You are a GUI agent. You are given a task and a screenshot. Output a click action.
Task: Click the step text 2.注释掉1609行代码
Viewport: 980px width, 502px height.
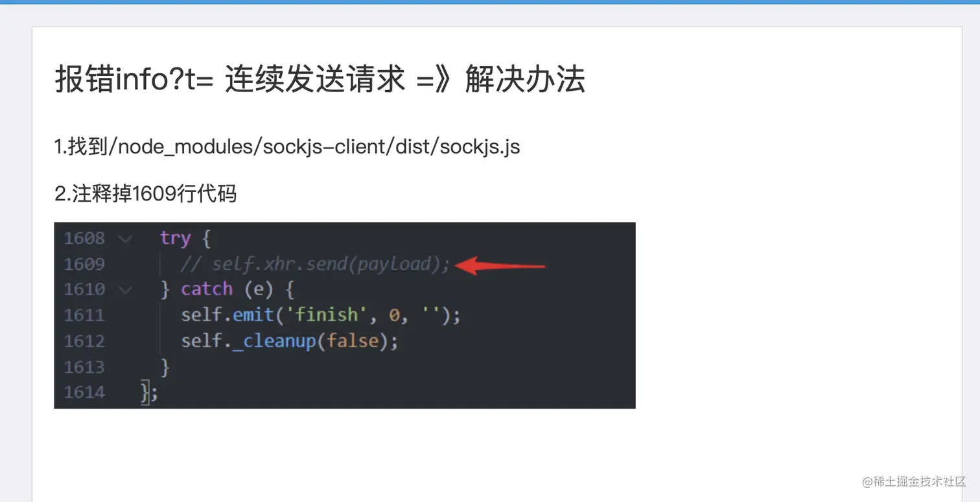click(146, 193)
